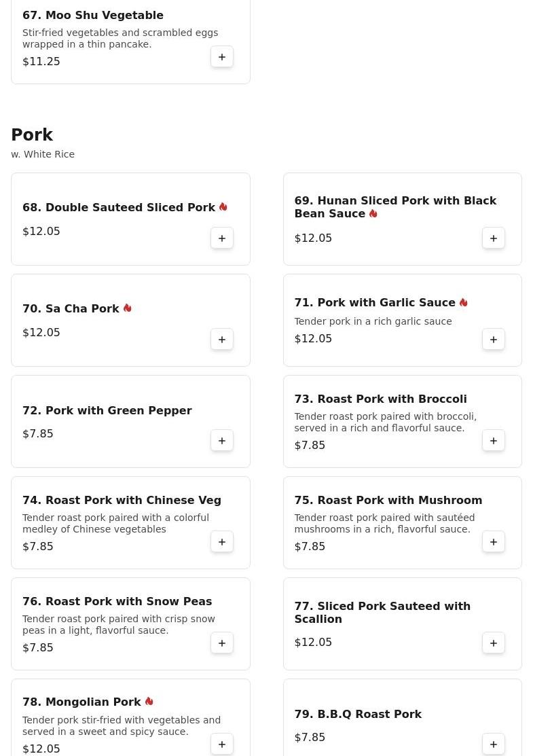Add B.B.Q Roast Pork to order

pos(494,744)
